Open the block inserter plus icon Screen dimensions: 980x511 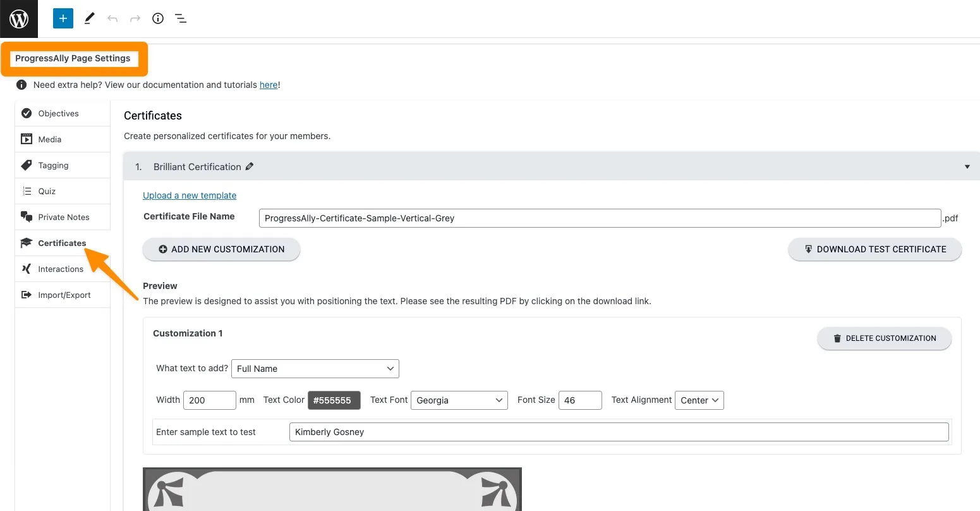click(62, 18)
